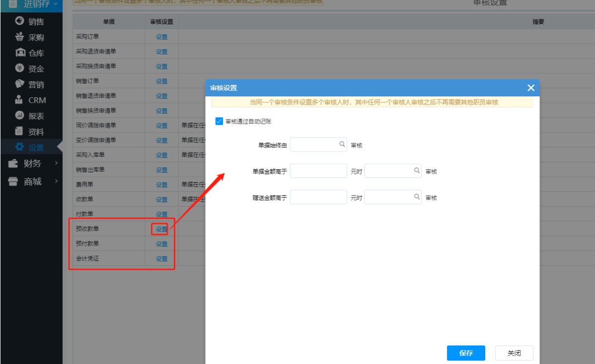Open 设置 for 采购退货申请单
This screenshot has width=595, height=364.
(161, 52)
